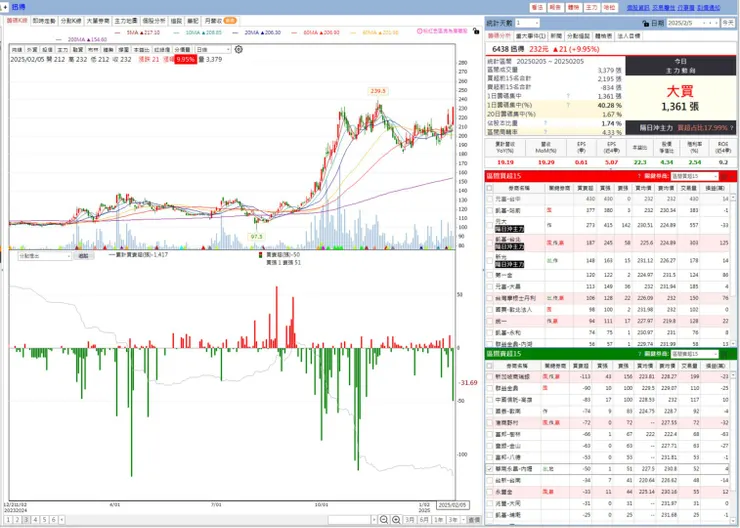Switch to the 分點K線 tab
This screenshot has height=528, width=740.
[71, 21]
